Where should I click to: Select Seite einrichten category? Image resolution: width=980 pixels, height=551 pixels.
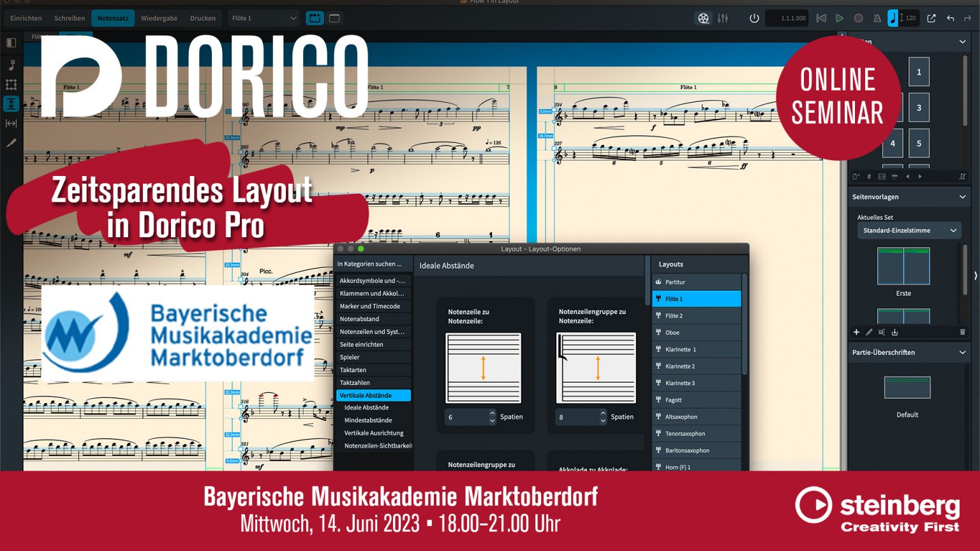pos(373,344)
